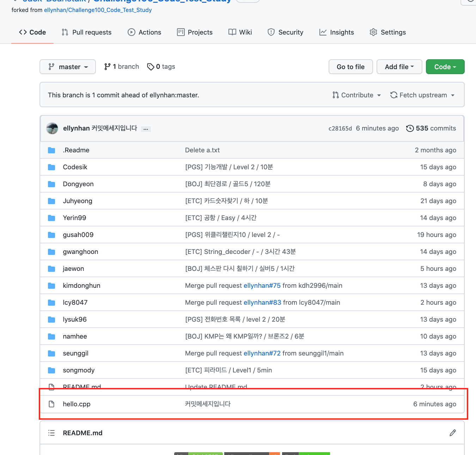Viewport: 476px width, 455px height.
Task: Click the Go to file button
Action: click(x=351, y=67)
